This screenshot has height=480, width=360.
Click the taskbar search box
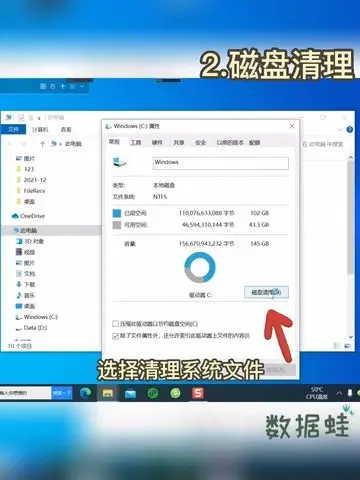(x=25, y=393)
